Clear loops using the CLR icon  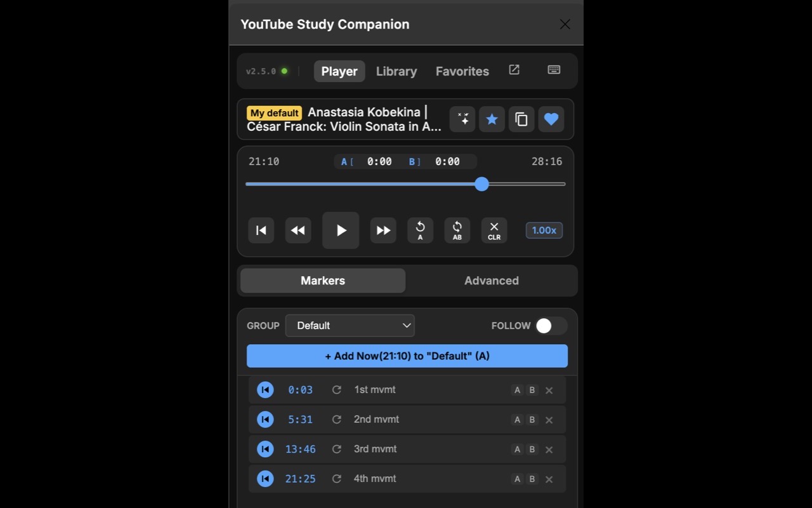[x=494, y=230]
